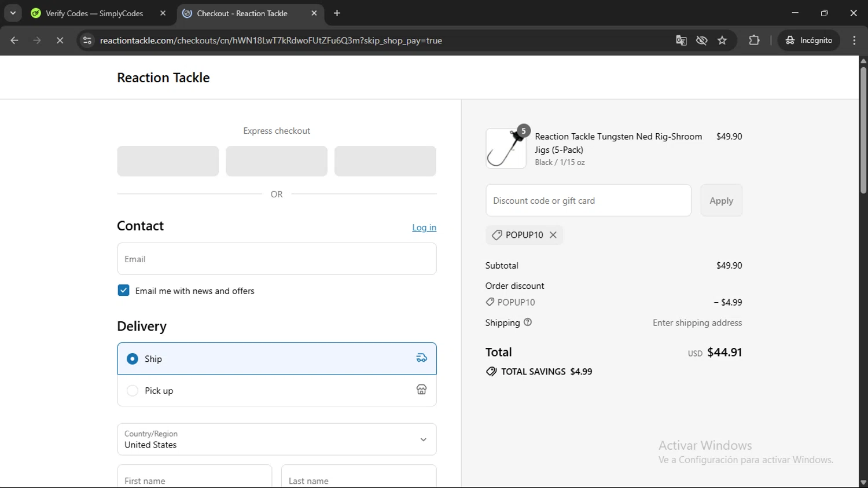The image size is (868, 488).
Task: Restore down the browser window
Action: coord(824,13)
